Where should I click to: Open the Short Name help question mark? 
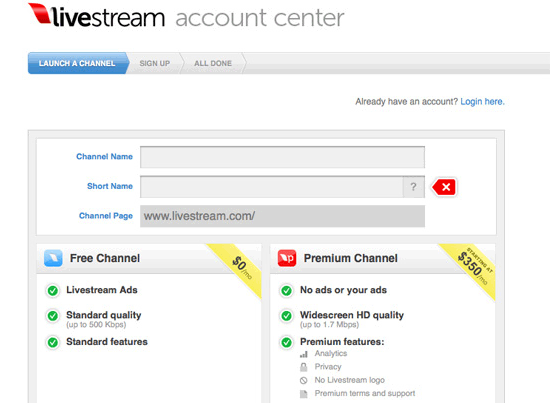(x=414, y=187)
